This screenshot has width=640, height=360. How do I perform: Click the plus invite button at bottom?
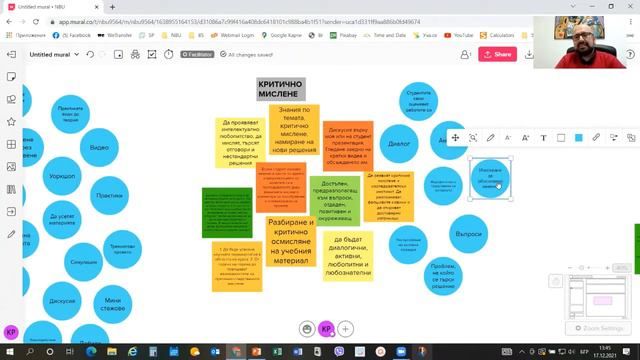345,329
